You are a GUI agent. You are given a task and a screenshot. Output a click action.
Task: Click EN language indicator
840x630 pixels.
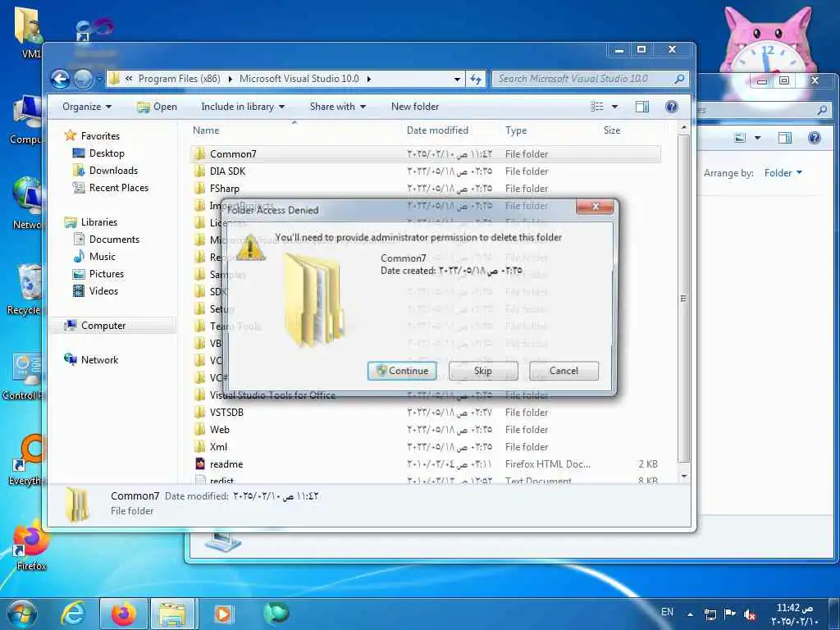(x=667, y=612)
